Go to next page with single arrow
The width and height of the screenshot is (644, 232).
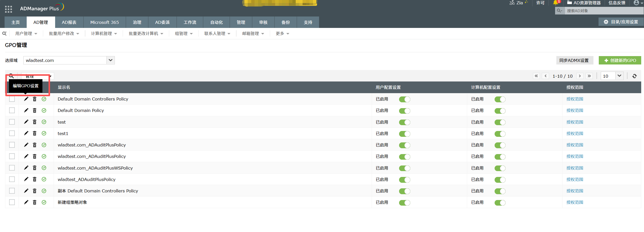pos(580,76)
